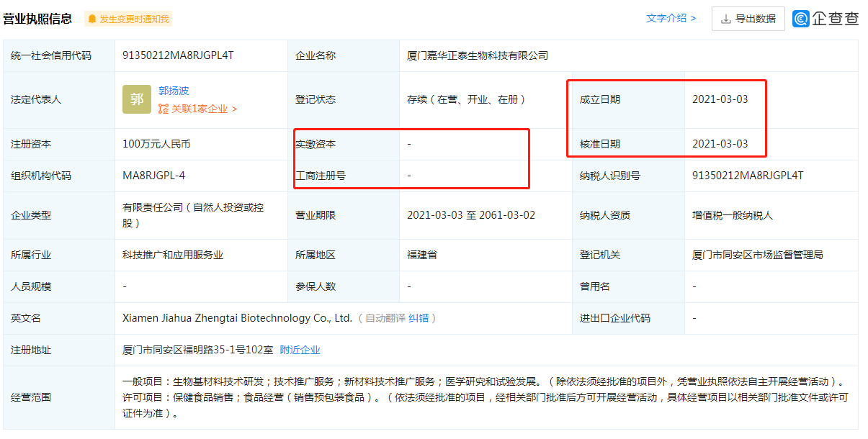The height and width of the screenshot is (439, 868).
Task: Click the address 厦门市同安区福明路35-1号102室
Action: [197, 350]
